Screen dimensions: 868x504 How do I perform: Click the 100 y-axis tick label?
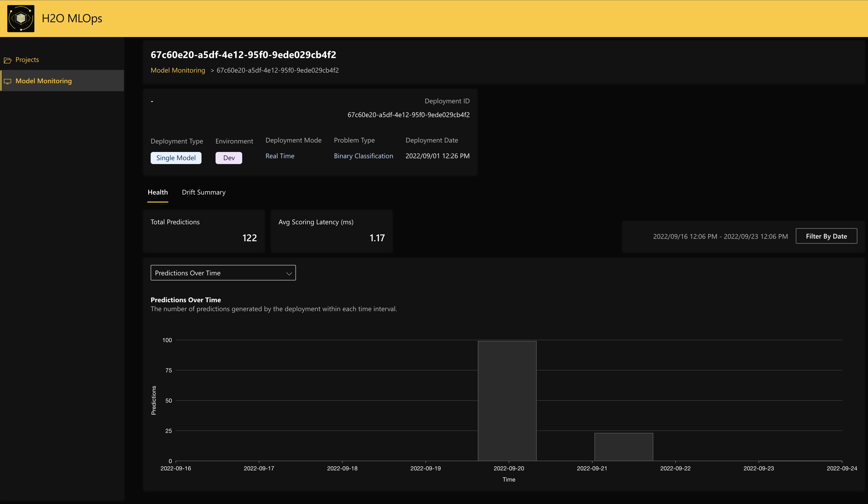tap(167, 340)
